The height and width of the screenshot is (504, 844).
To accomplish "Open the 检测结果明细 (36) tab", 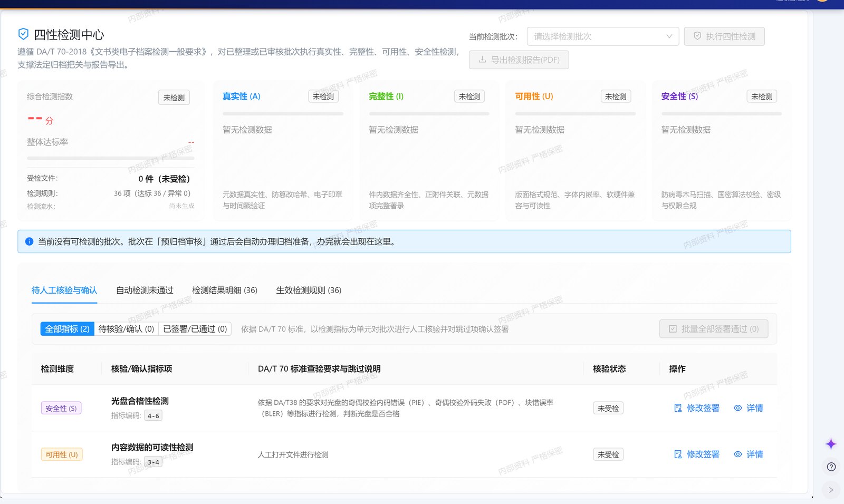I will point(225,290).
